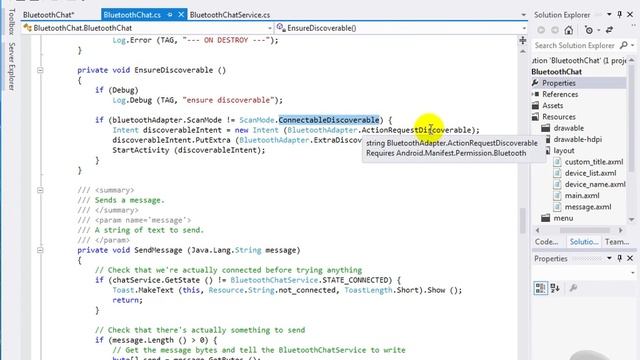Screen dimensions: 640x360
Task: Click the Properties wrench icon in tree
Action: (x=536, y=83)
